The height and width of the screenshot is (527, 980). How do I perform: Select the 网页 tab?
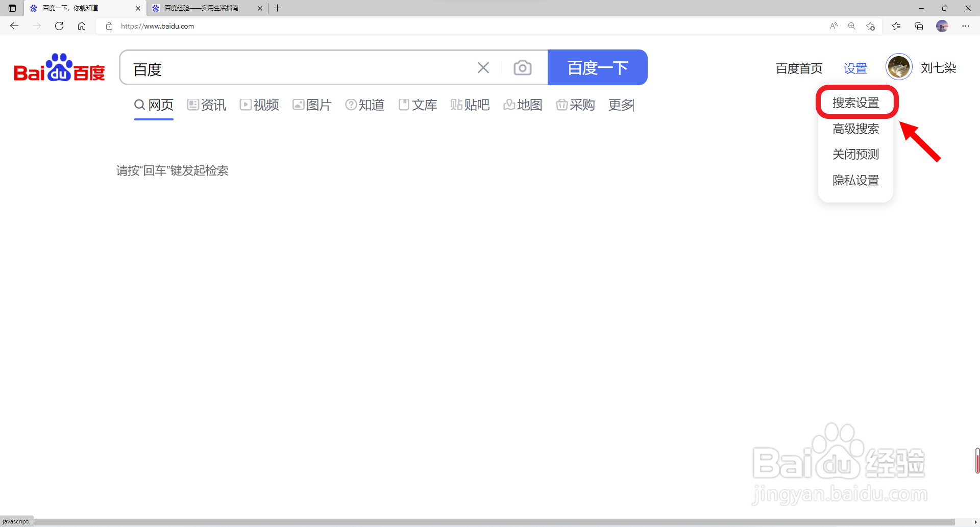click(154, 105)
